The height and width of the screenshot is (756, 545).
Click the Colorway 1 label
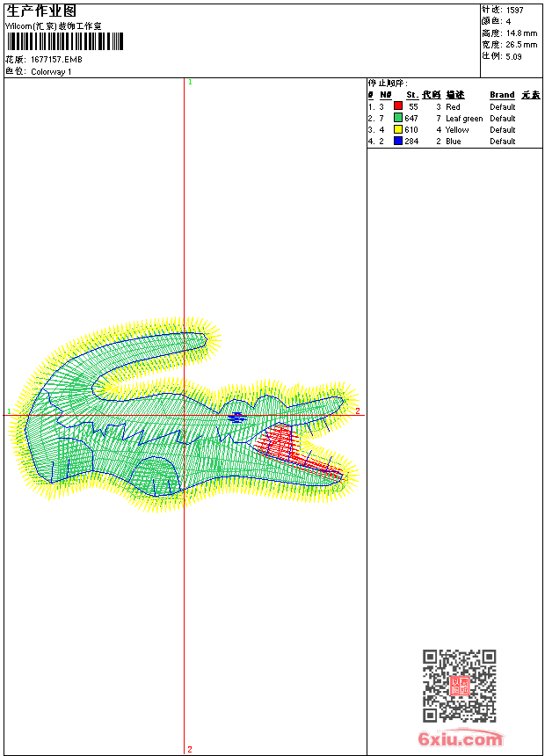[51, 72]
